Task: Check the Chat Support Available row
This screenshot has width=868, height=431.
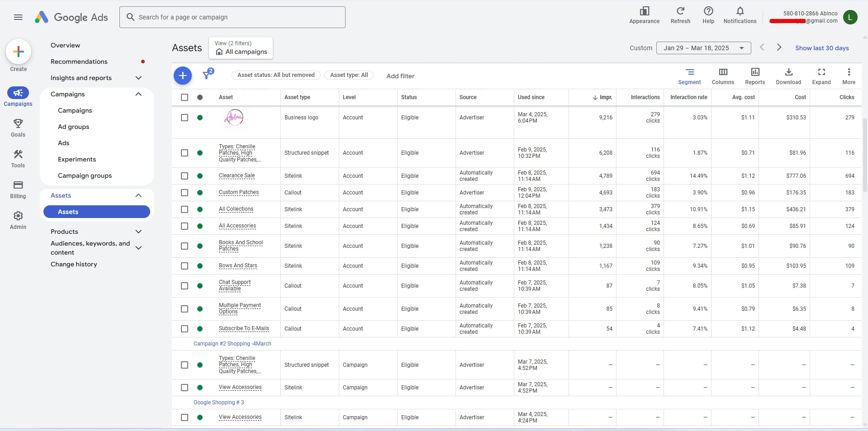Action: point(185,286)
